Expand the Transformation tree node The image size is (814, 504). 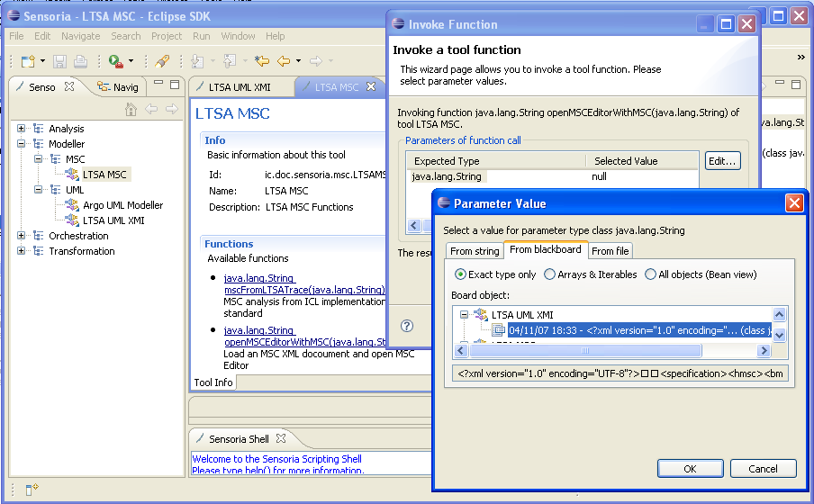(x=21, y=251)
